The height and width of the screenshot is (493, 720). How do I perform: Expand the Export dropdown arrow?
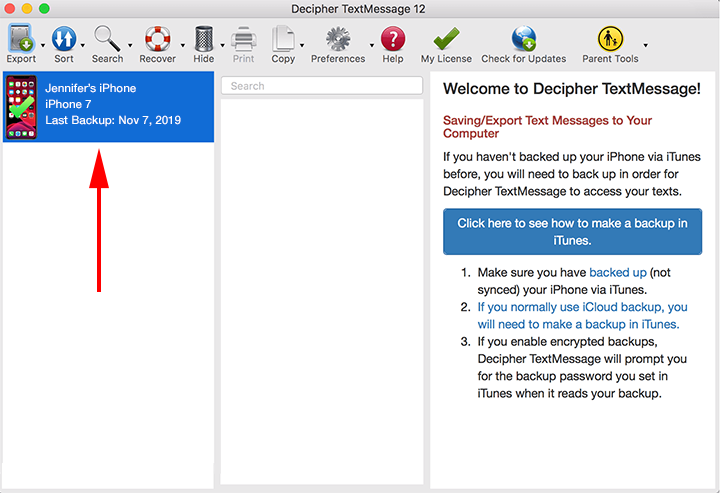[x=42, y=45]
